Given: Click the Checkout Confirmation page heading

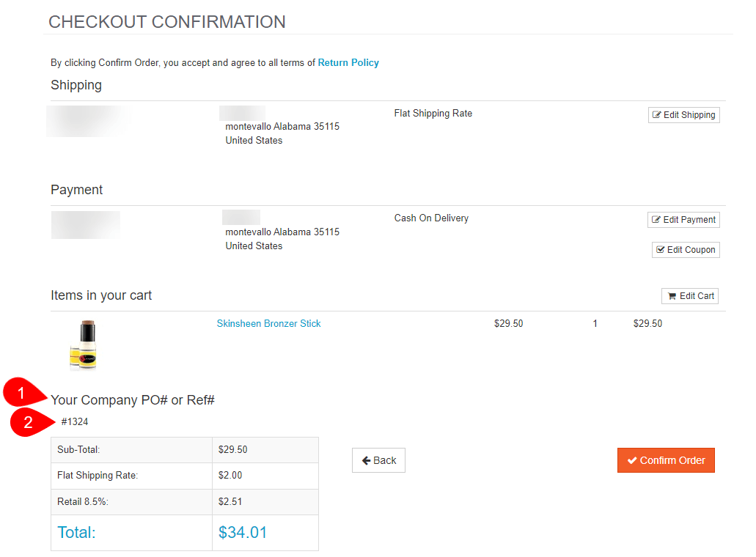Looking at the screenshot, I should (167, 22).
